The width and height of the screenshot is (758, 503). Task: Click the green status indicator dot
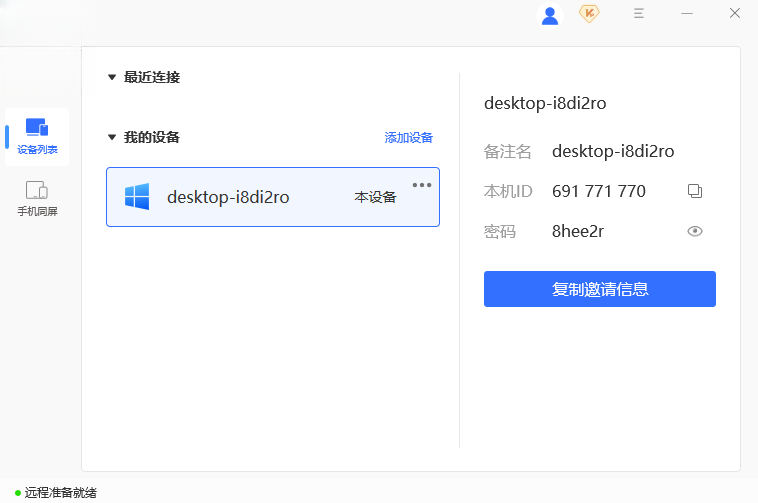[18, 493]
